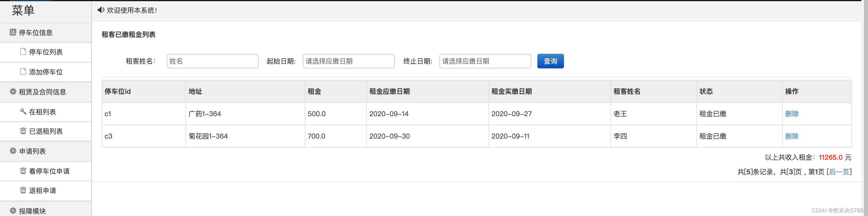Click address cell 菊花园1-364

[245, 136]
